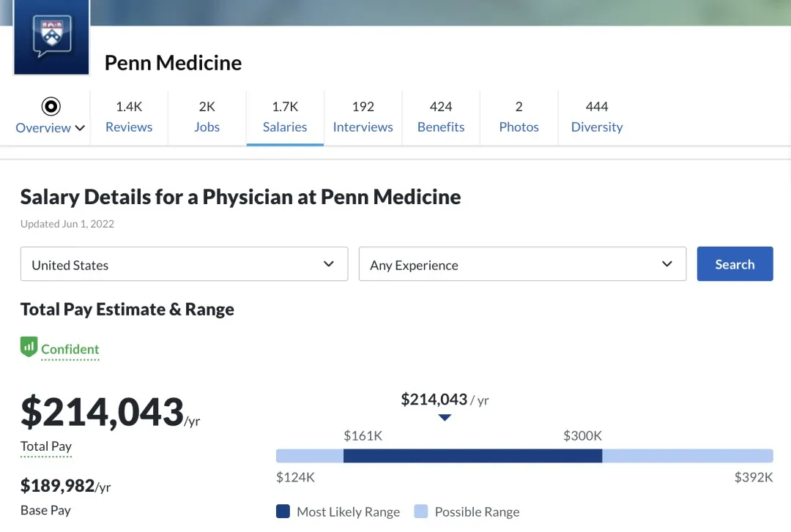The width and height of the screenshot is (791, 532).
Task: Click the Most Likely Range legend swatch
Action: click(283, 512)
